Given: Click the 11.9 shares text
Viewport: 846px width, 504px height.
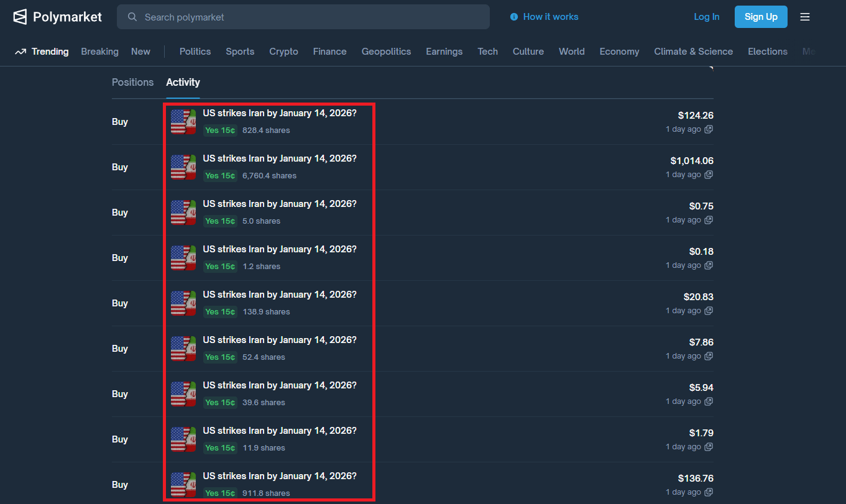Looking at the screenshot, I should 264,448.
